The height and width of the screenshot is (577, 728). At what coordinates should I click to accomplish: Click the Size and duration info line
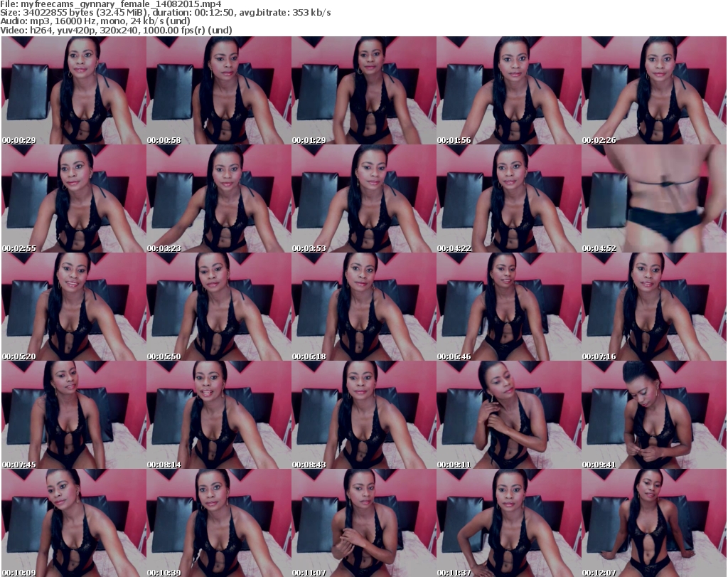tap(166, 13)
